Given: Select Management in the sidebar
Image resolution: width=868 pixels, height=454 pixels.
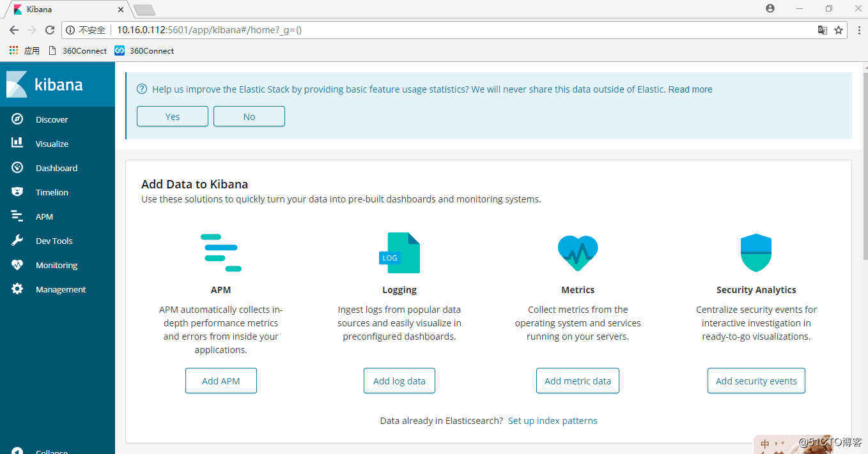Looking at the screenshot, I should (60, 289).
